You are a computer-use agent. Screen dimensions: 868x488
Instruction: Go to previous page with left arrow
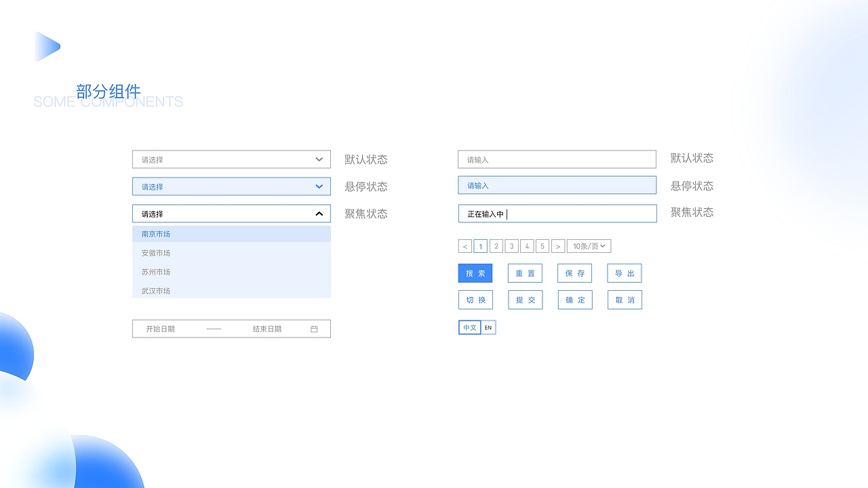coord(465,246)
